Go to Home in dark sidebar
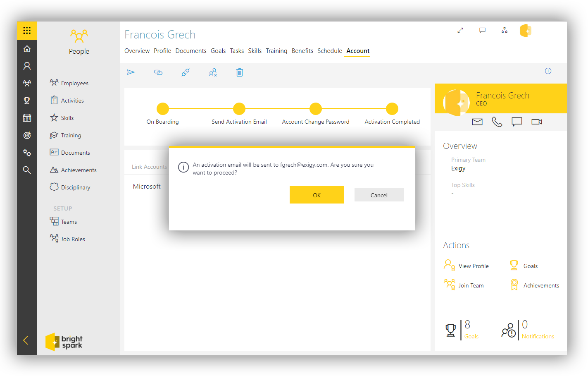The width and height of the screenshot is (588, 376). pyautogui.click(x=27, y=49)
